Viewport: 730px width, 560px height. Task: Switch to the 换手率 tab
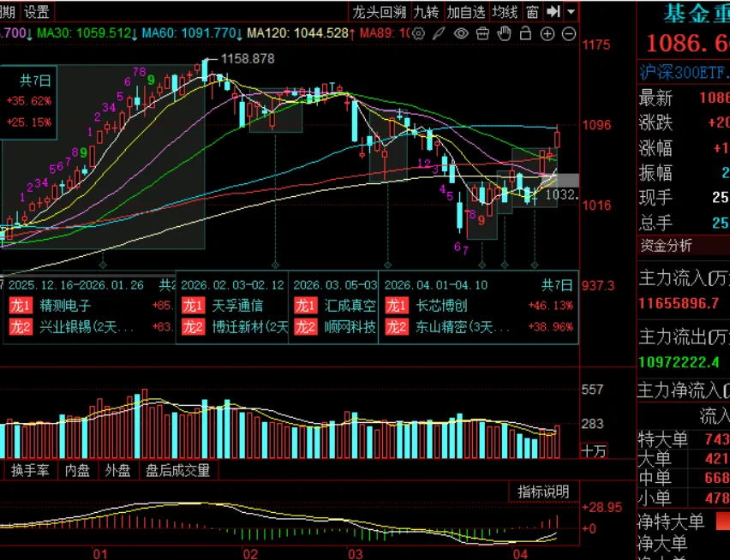[x=30, y=470]
